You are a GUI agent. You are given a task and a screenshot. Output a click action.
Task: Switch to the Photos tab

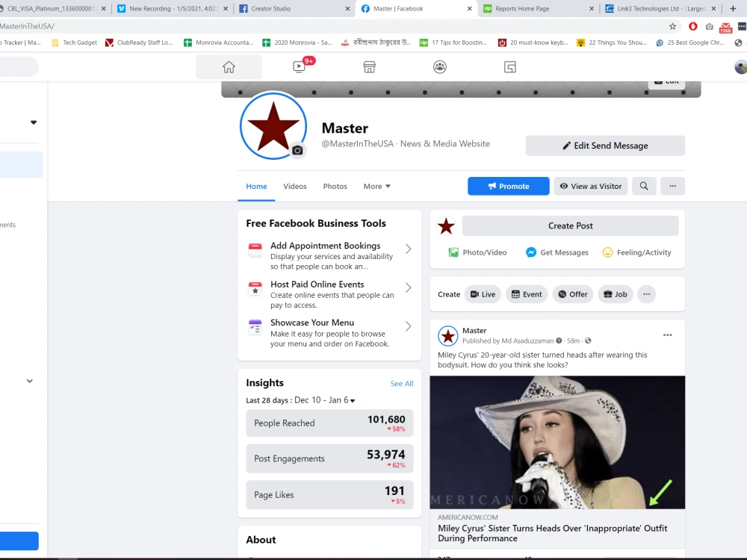pyautogui.click(x=335, y=186)
